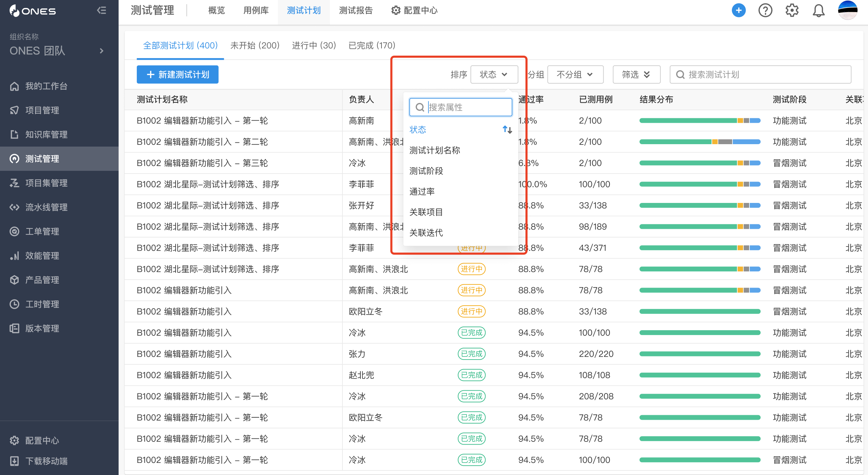
Task: Open the notifications bell
Action: (818, 10)
